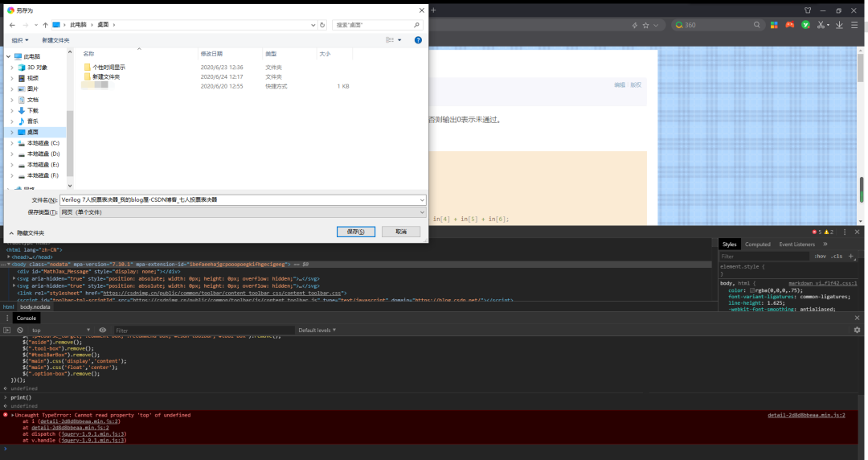Click the refresh icon beside the path bar
Screen dimensions: 868x460
click(324, 25)
